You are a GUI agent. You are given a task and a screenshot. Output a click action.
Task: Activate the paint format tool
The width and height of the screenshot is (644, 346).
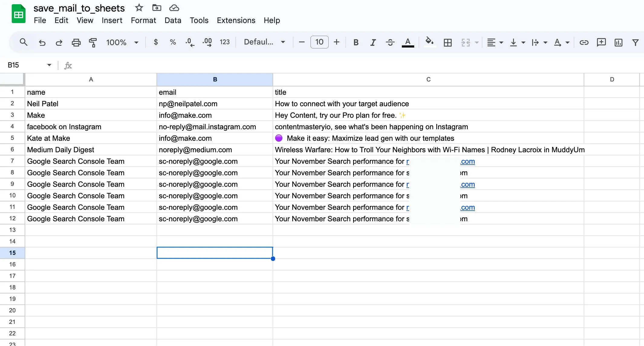[x=93, y=42]
